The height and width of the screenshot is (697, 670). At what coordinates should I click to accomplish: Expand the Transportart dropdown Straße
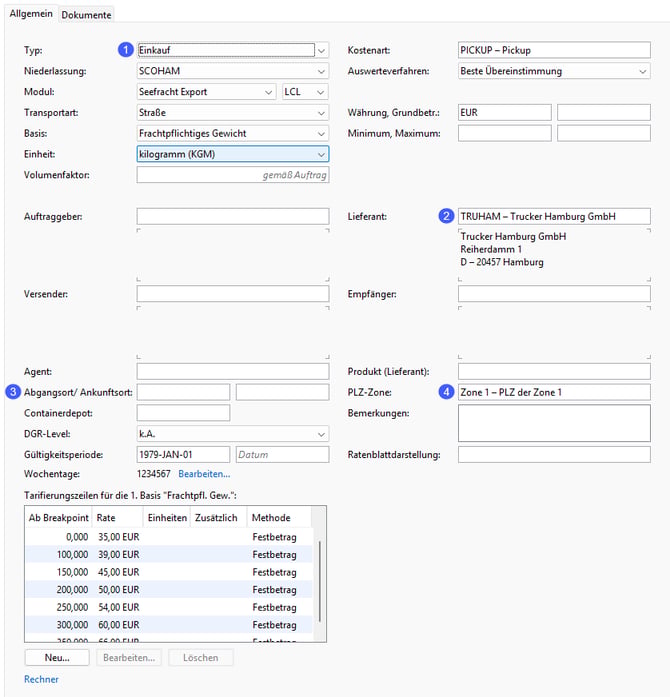pos(233,113)
